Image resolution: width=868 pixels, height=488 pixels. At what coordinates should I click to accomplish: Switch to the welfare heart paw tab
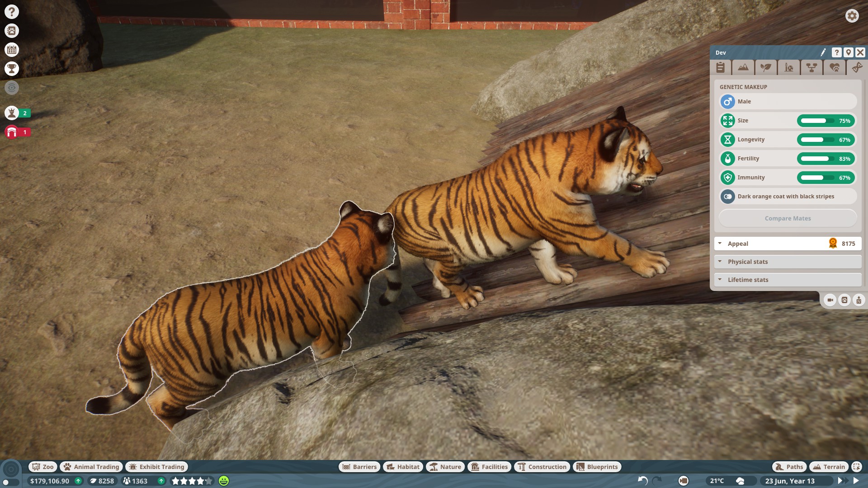click(835, 67)
